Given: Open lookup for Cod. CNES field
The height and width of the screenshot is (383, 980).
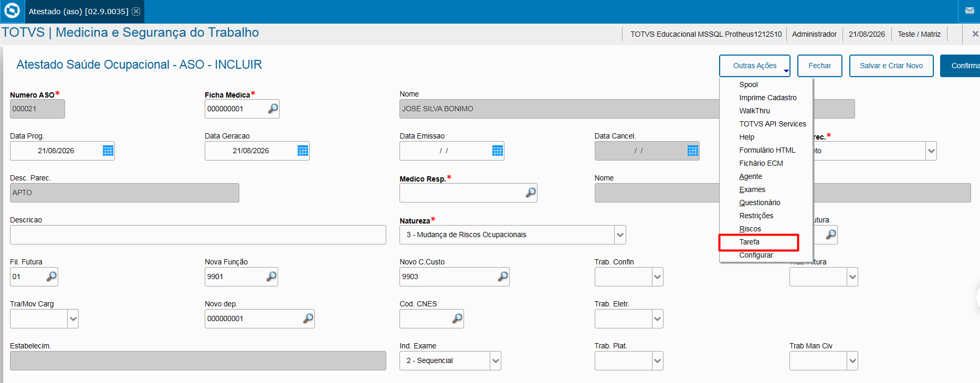Looking at the screenshot, I should 457,318.
